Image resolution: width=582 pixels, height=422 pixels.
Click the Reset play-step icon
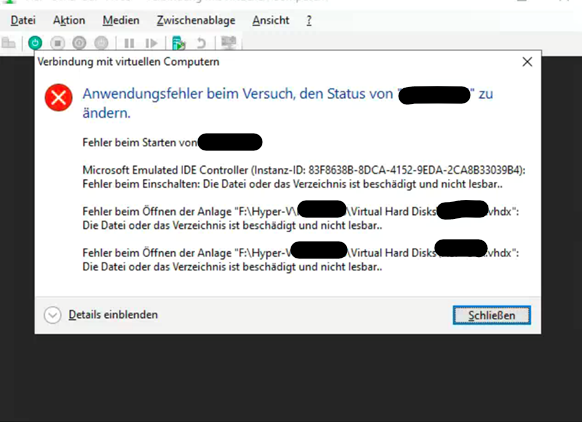click(x=151, y=43)
